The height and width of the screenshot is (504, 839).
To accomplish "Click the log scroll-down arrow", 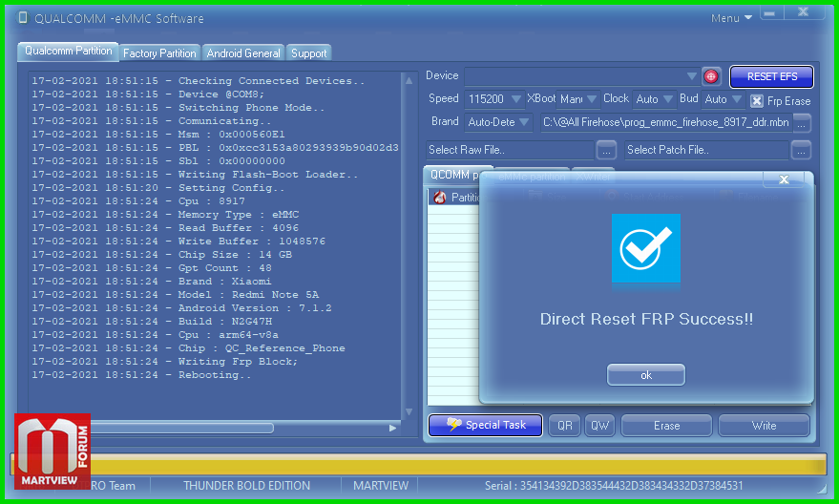I will tap(409, 411).
